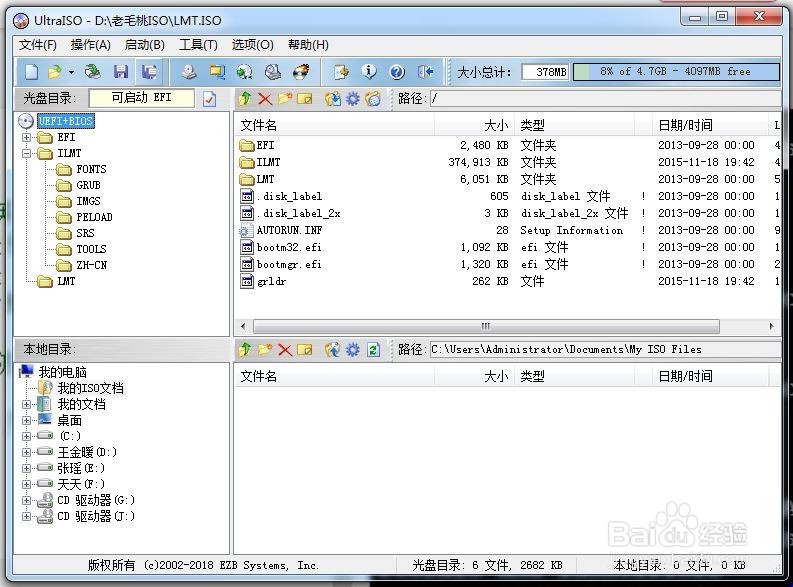Click the Compress ISO icon with monitor
Image resolution: width=793 pixels, height=587 pixels.
click(x=217, y=72)
